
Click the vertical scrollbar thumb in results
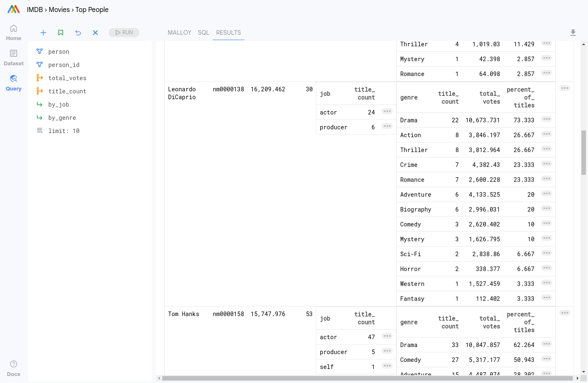pyautogui.click(x=583, y=152)
